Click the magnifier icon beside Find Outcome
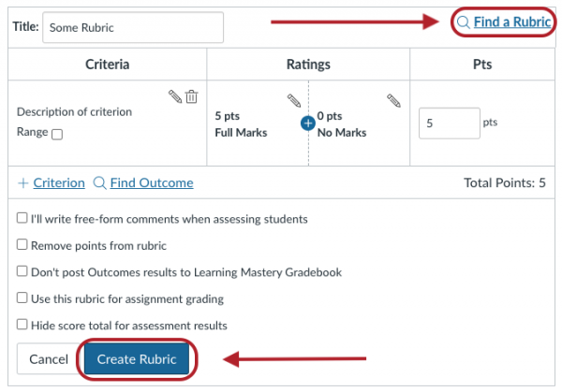Image resolution: width=562 pixels, height=392 pixels. coord(99,183)
